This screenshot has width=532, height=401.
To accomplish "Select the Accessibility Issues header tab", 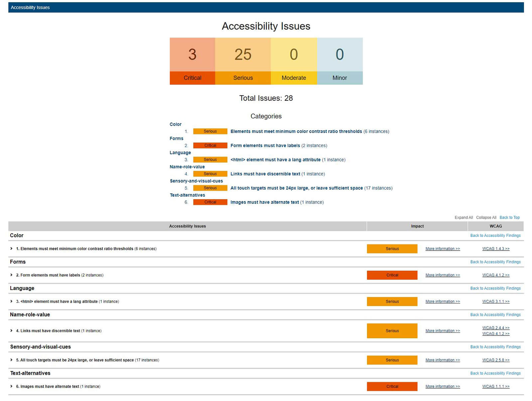I will click(30, 7).
